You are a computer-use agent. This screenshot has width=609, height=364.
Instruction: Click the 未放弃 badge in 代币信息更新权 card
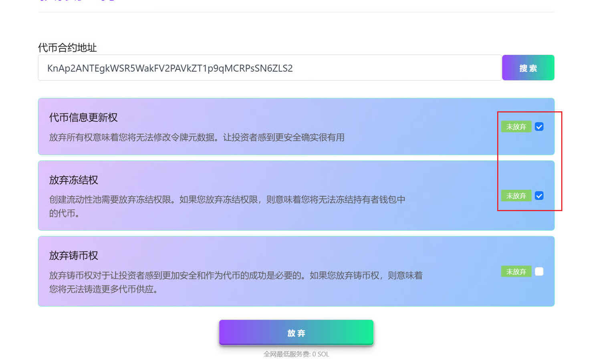(516, 127)
